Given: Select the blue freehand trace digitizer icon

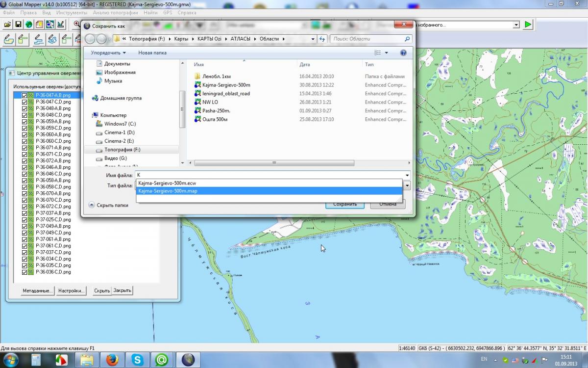Looking at the screenshot, I should [x=52, y=39].
